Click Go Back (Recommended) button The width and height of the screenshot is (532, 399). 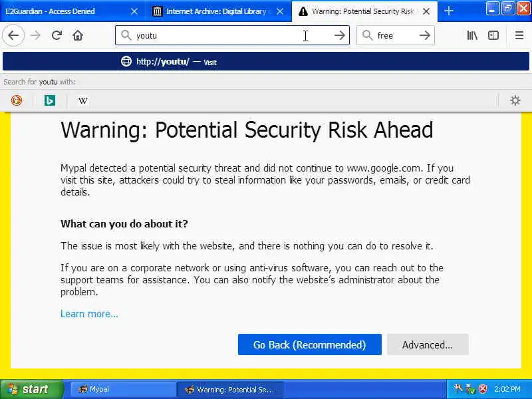(x=310, y=344)
